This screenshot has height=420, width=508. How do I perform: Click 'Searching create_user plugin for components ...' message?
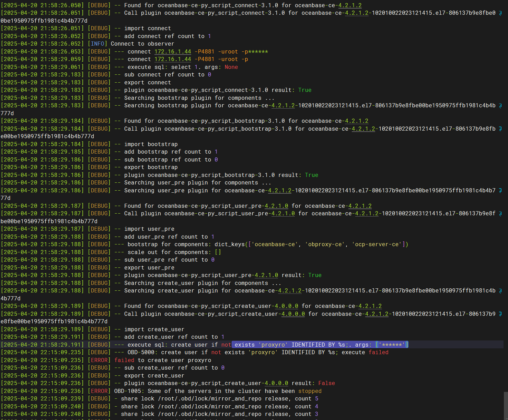[x=203, y=283]
